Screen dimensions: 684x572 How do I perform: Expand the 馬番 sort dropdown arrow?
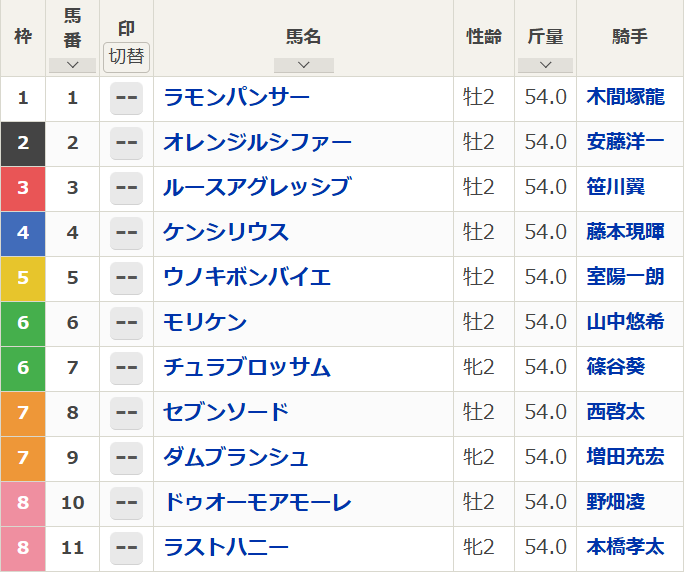pos(72,65)
